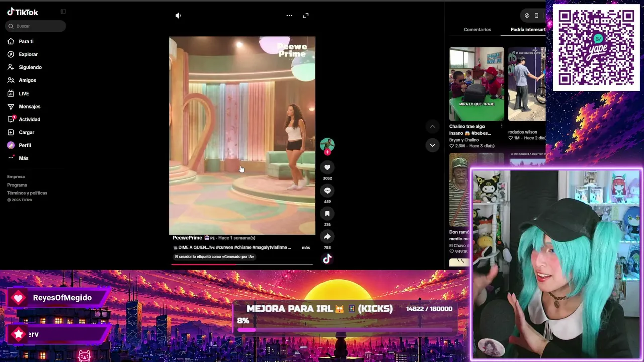Go to next video with down chevron

pyautogui.click(x=432, y=145)
